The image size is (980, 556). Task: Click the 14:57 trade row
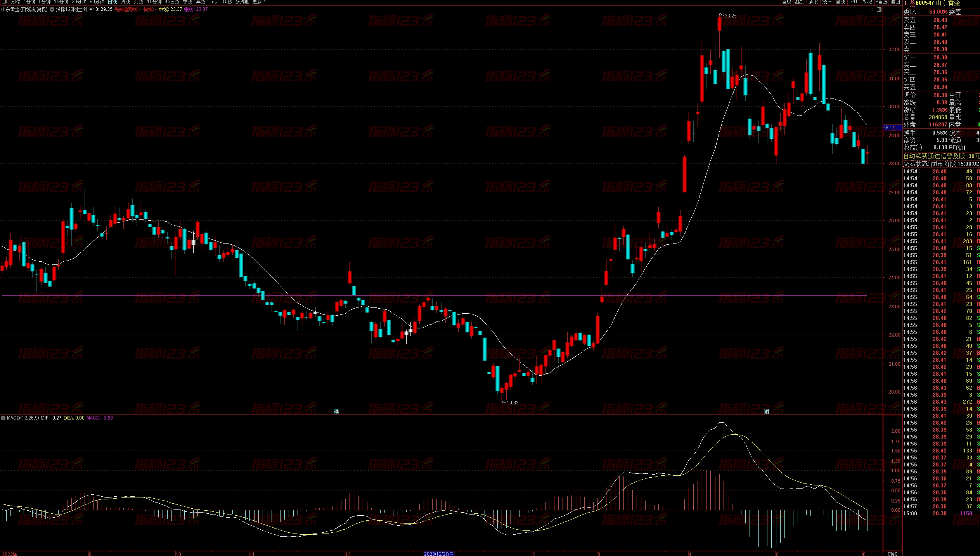pos(941,506)
